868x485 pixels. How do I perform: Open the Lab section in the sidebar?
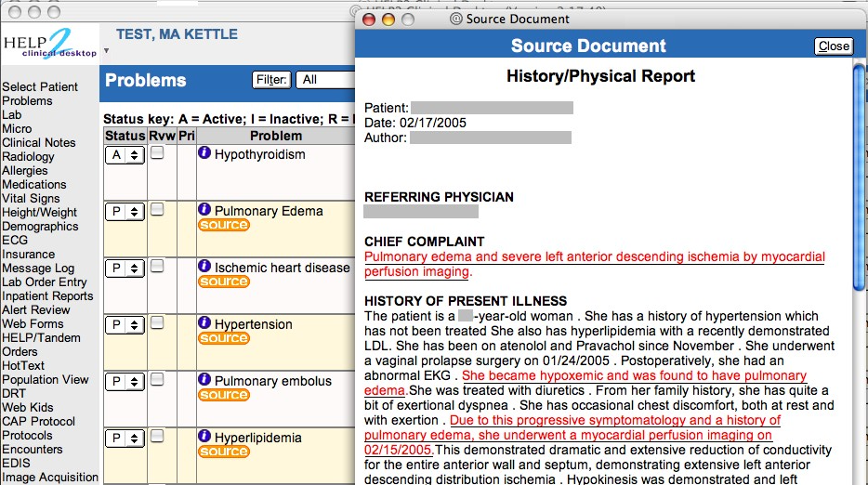(12, 114)
